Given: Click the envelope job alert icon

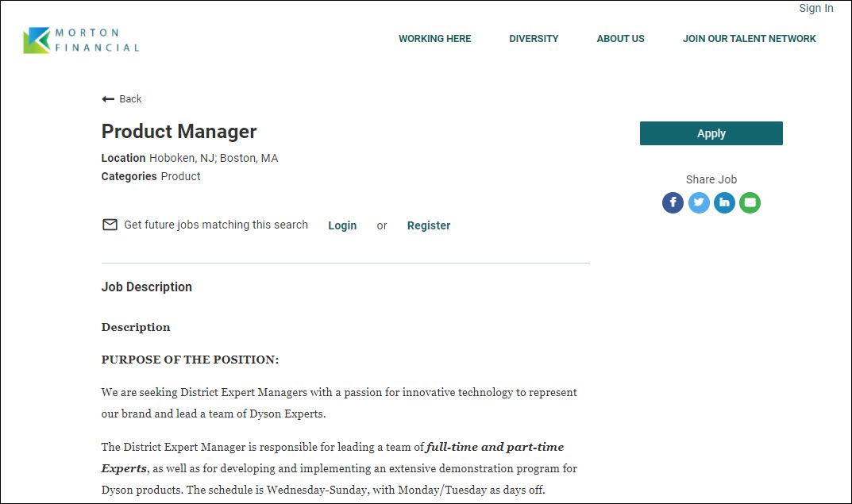Looking at the screenshot, I should pyautogui.click(x=110, y=225).
